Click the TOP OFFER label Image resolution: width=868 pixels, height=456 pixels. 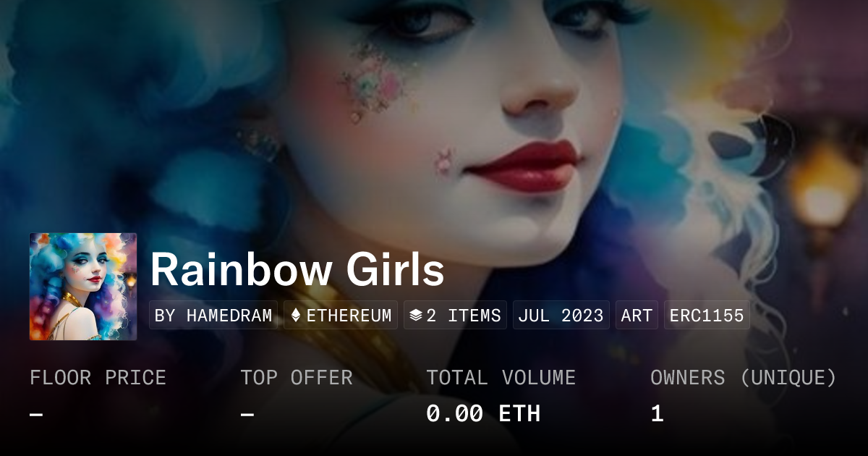coord(297,378)
